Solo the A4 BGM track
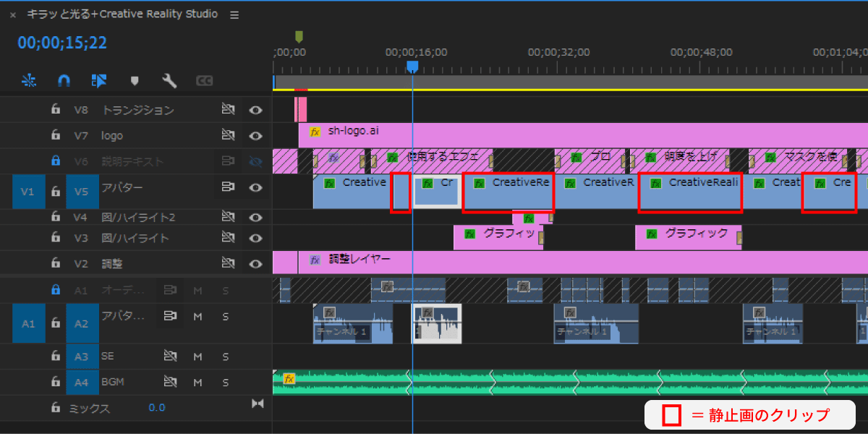 click(x=225, y=382)
